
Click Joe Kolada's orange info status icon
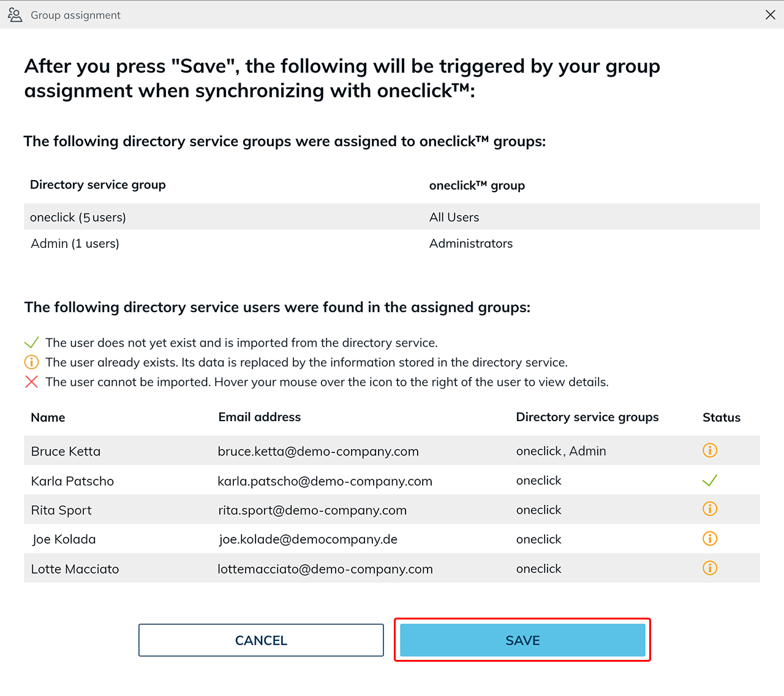coord(709,539)
